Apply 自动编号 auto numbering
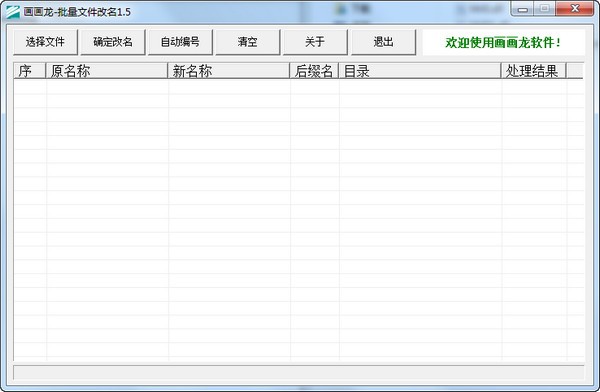This screenshot has height=392, width=600. [180, 42]
